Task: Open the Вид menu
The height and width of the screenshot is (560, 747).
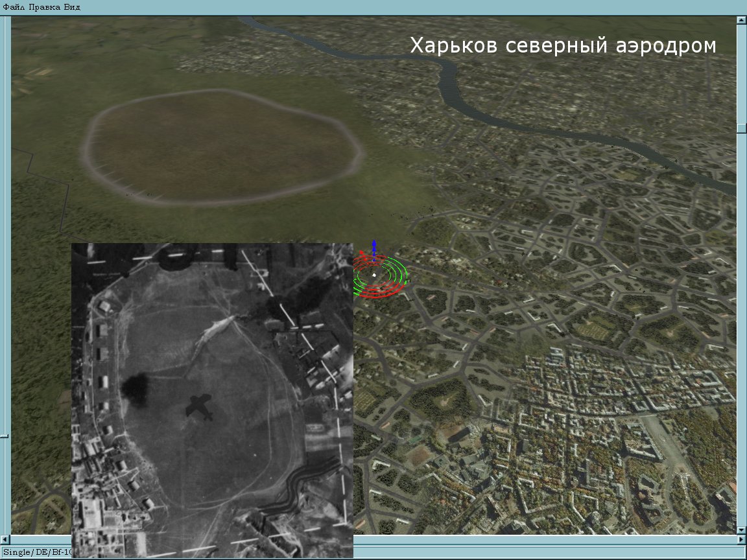Action: 72,7
